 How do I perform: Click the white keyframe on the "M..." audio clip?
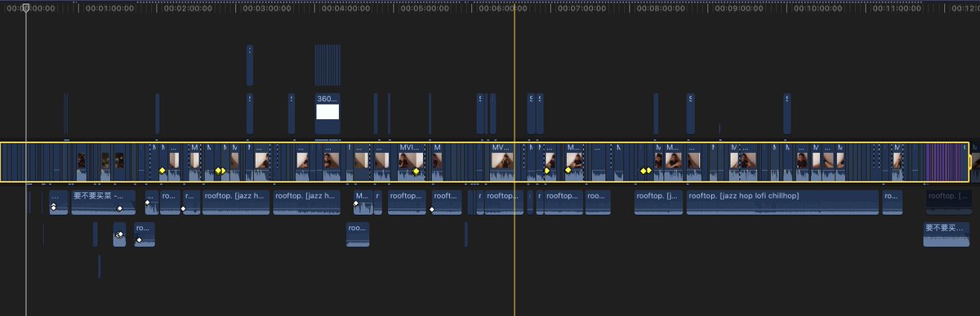point(356,203)
